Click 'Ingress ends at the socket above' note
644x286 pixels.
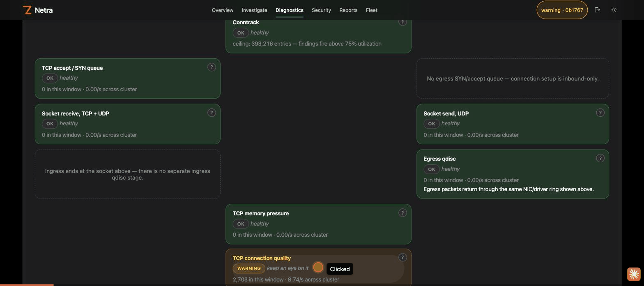(x=127, y=174)
